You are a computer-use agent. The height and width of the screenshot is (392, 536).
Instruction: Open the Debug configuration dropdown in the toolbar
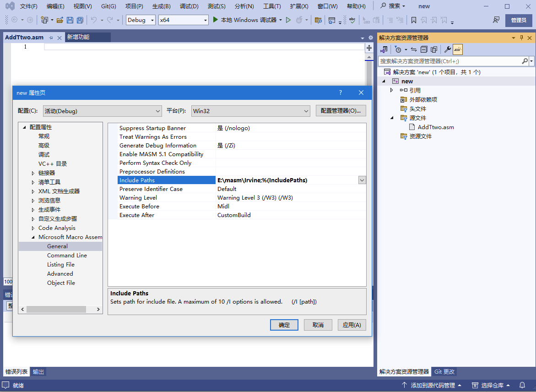click(141, 20)
